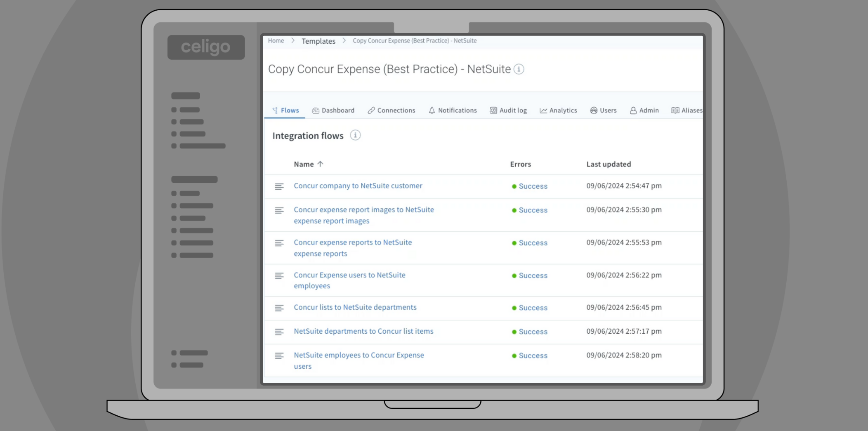Image resolution: width=868 pixels, height=431 pixels.
Task: Click the Errors column header
Action: tap(521, 164)
